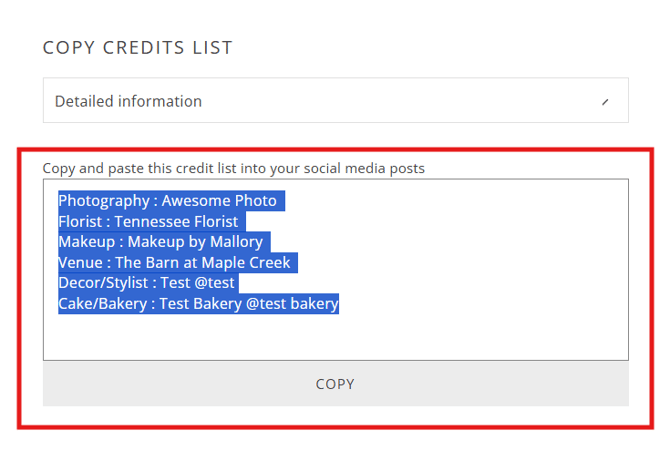Screen dimensions: 670x461
Task: Place cursor on the word Florist
Action: click(x=80, y=222)
